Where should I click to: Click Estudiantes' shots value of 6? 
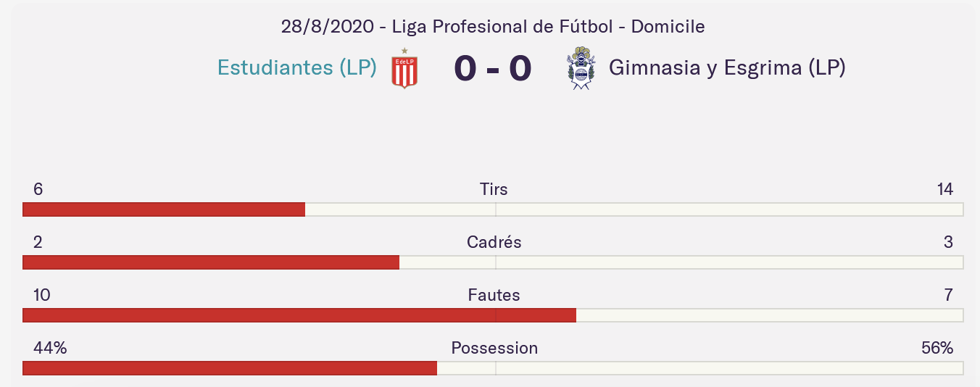coord(38,190)
